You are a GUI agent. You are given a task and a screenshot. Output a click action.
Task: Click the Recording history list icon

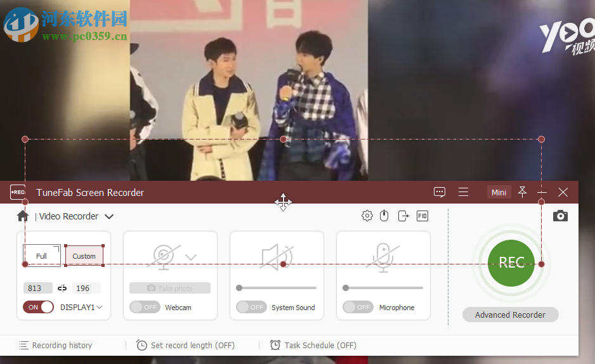click(24, 346)
